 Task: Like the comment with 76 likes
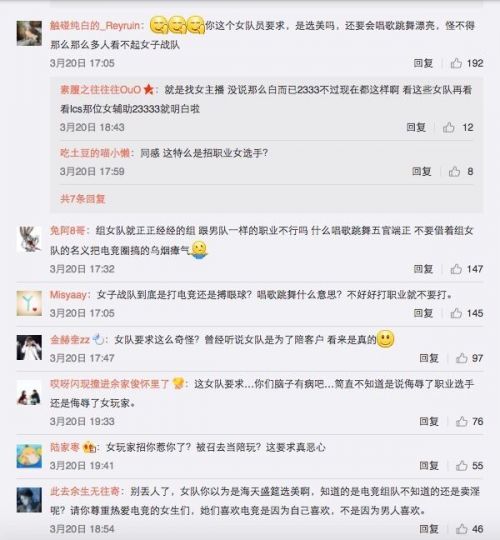[462, 421]
